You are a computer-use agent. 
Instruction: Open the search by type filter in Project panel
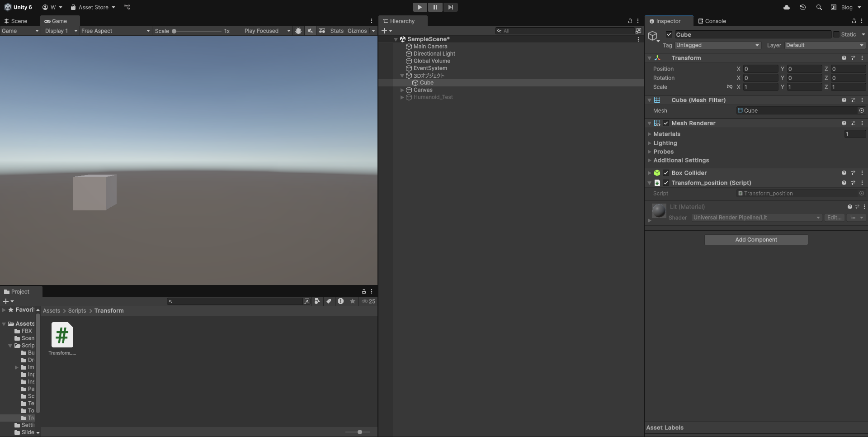click(x=317, y=301)
